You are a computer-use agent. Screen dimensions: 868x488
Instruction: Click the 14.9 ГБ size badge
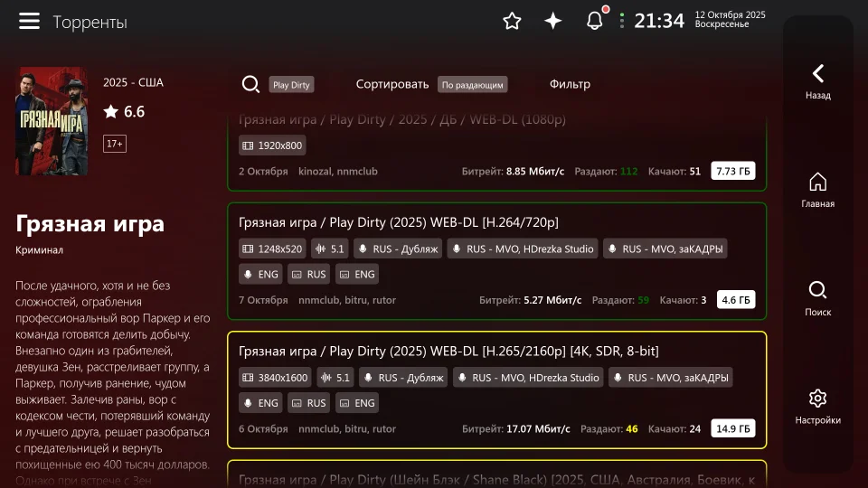coord(732,428)
